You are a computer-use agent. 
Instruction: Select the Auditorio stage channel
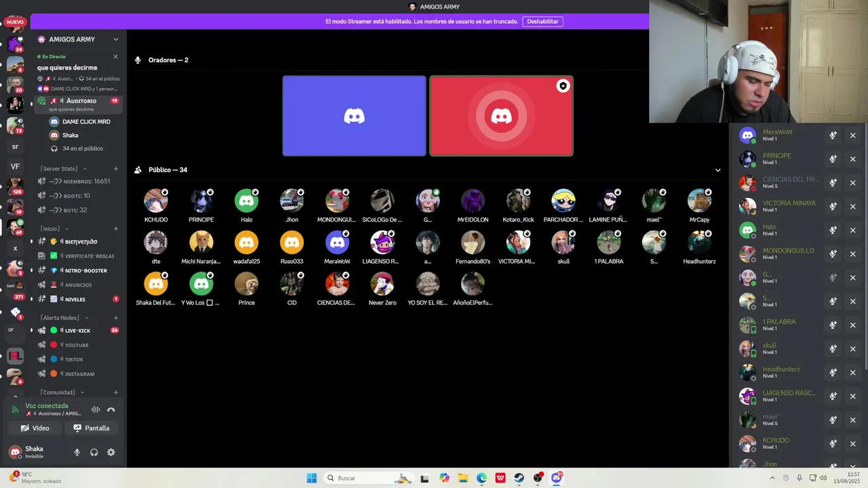click(78, 104)
